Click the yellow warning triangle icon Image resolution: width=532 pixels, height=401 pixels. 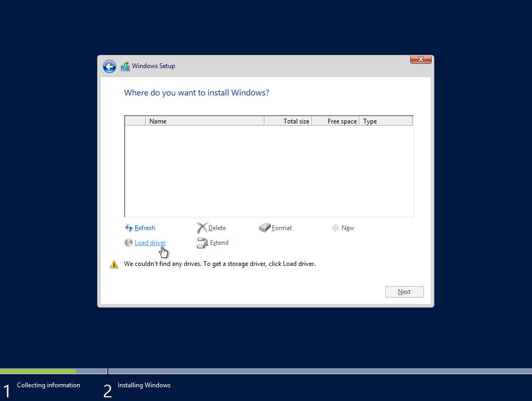114,264
